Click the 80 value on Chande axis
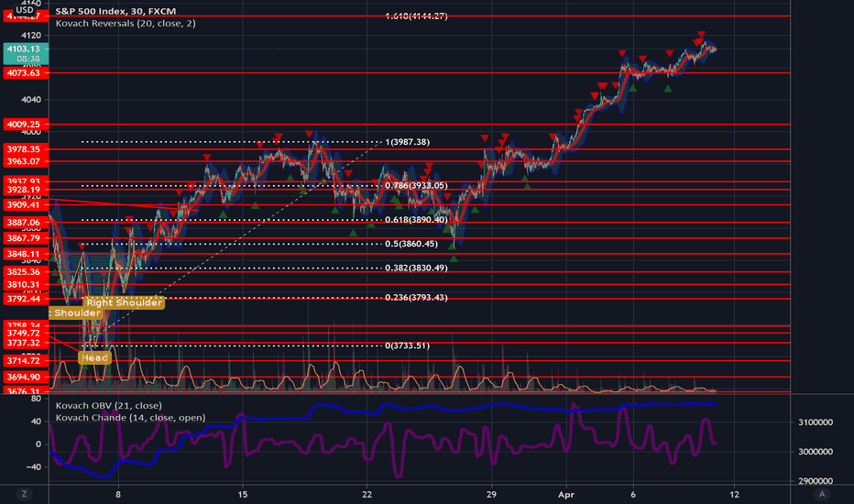Screen dimensions: 854x504 [x=36, y=399]
